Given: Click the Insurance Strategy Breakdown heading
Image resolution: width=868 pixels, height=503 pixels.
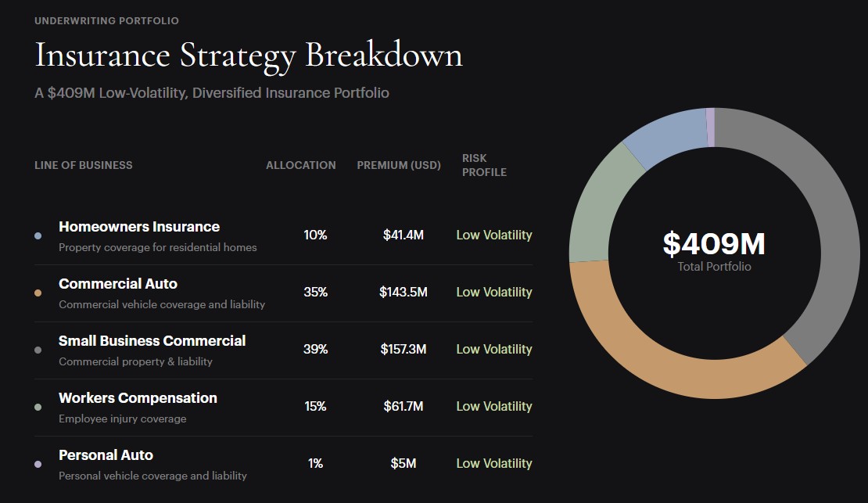Looking at the screenshot, I should [249, 56].
